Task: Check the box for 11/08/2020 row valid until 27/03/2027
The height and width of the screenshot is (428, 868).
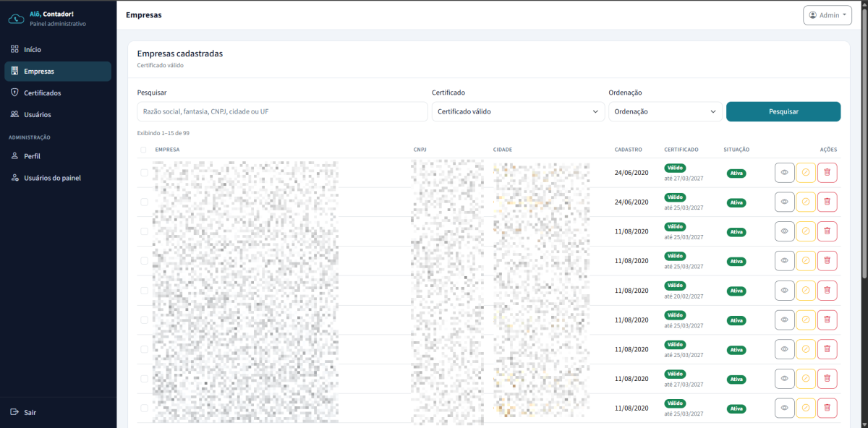Action: pyautogui.click(x=144, y=378)
